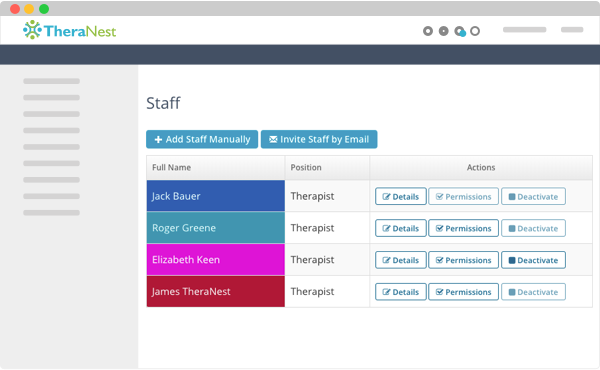
Task: Open Permissions for James TheraNest
Action: (x=463, y=292)
